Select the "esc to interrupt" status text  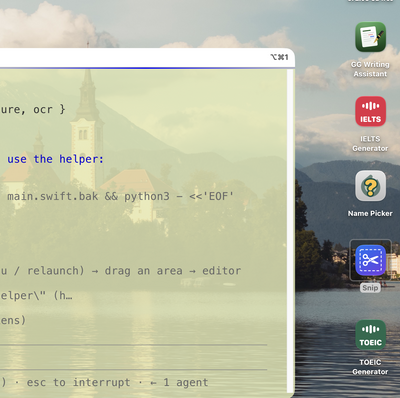click(x=78, y=382)
